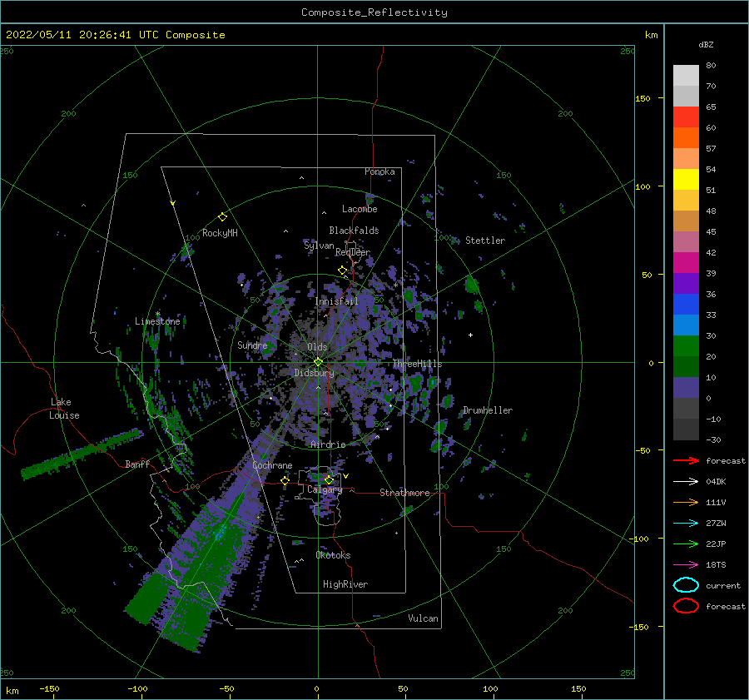The width and height of the screenshot is (749, 700).
Task: Click the white 04DK arrow icon
Action: point(686,482)
